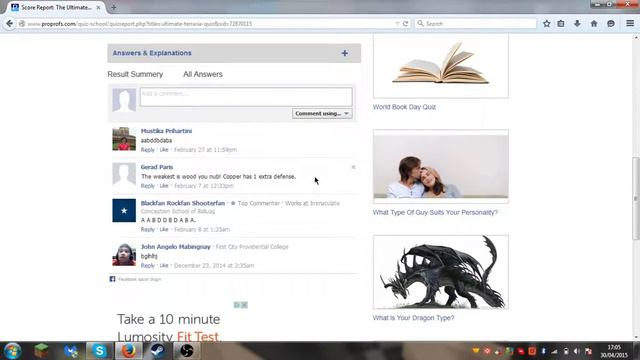Open a new browser tab
The width and height of the screenshot is (640, 360).
[x=113, y=7]
